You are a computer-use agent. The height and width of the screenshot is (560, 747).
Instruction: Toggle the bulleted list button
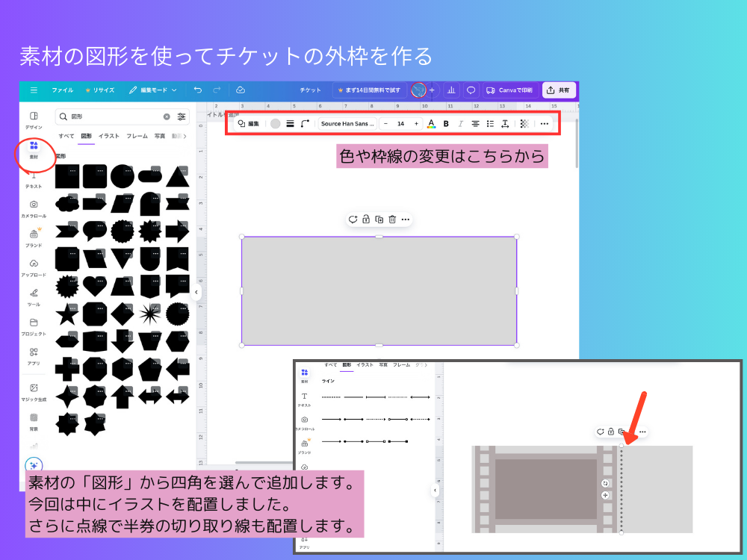490,124
